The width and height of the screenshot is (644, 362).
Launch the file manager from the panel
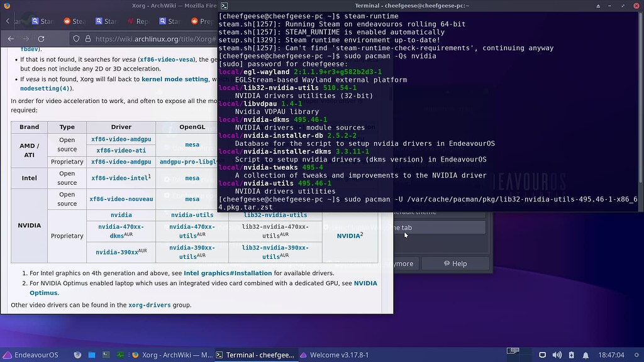click(92, 355)
